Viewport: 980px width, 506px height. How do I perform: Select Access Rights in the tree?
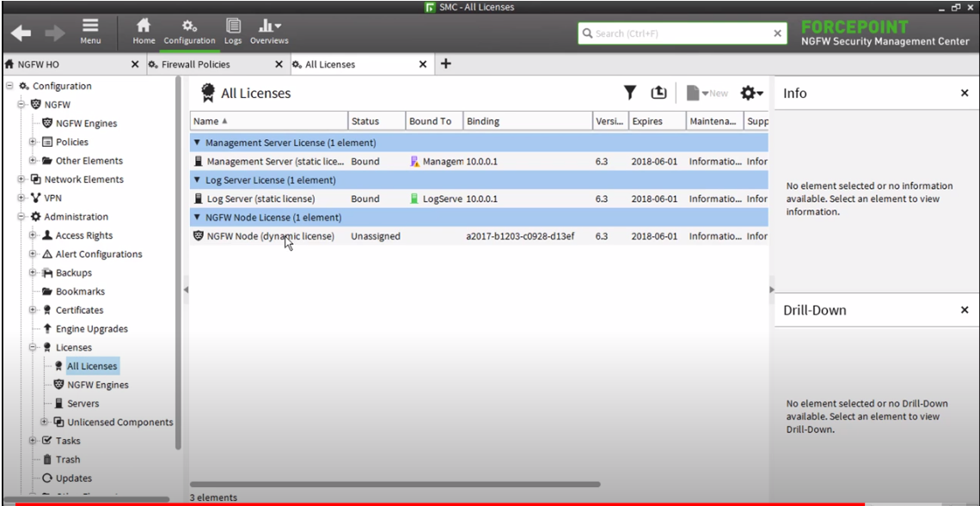[x=83, y=235]
